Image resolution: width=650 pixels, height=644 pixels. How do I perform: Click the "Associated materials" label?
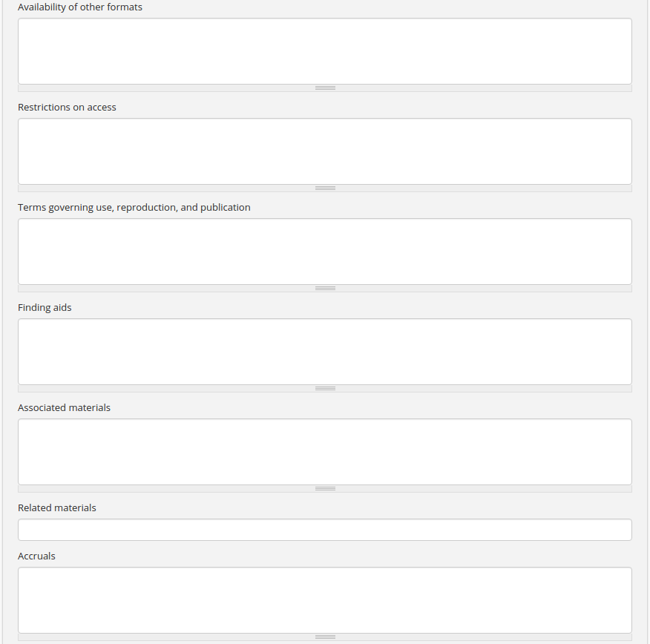click(x=64, y=408)
